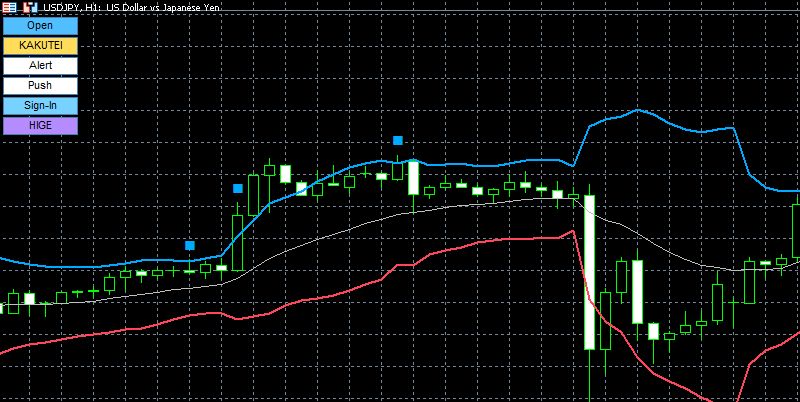
Task: Click the USDJPY, H1 chart title text
Action: click(x=132, y=8)
